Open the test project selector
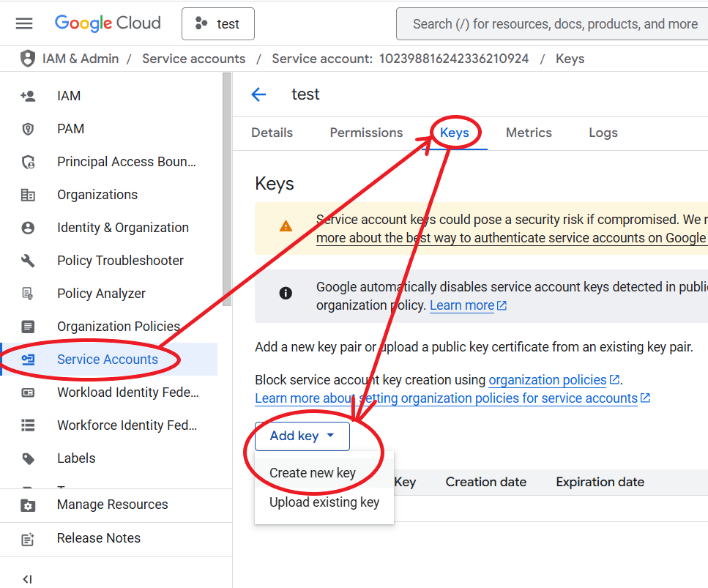 [218, 24]
